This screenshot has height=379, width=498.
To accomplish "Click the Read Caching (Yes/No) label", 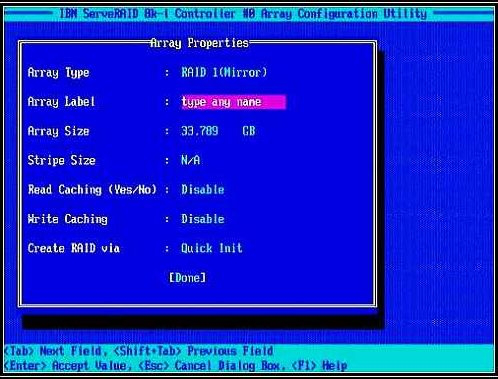I will tap(92, 190).
